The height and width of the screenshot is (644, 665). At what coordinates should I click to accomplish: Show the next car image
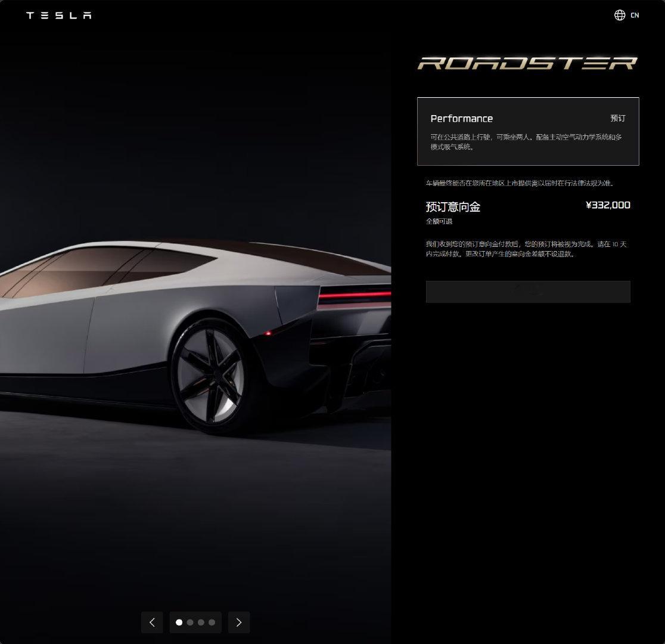pos(239,623)
